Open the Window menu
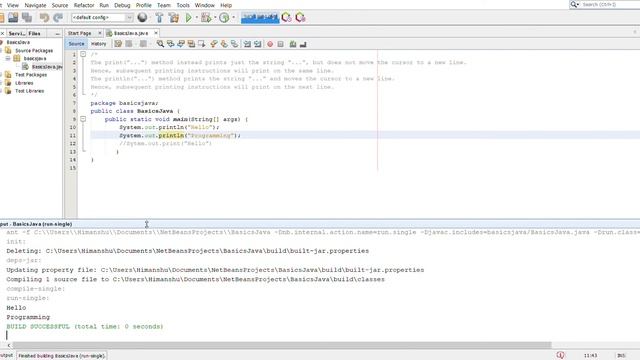This screenshot has width=640, height=360. pyautogui.click(x=204, y=5)
